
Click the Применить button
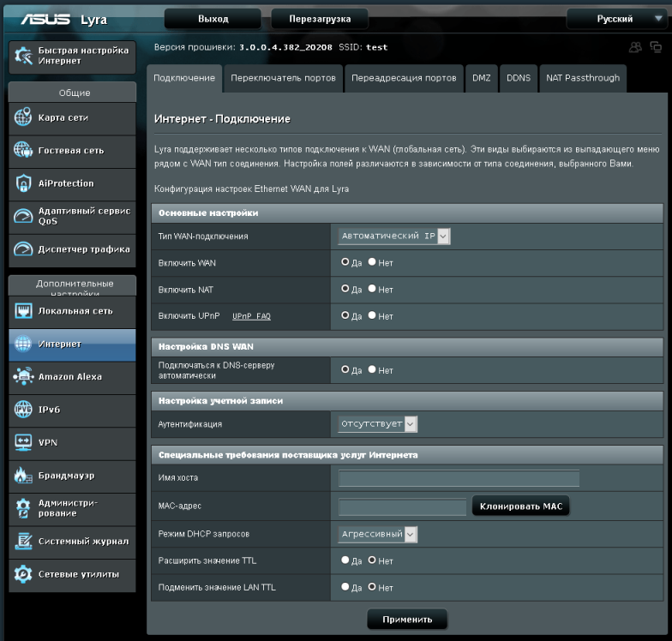tap(407, 619)
